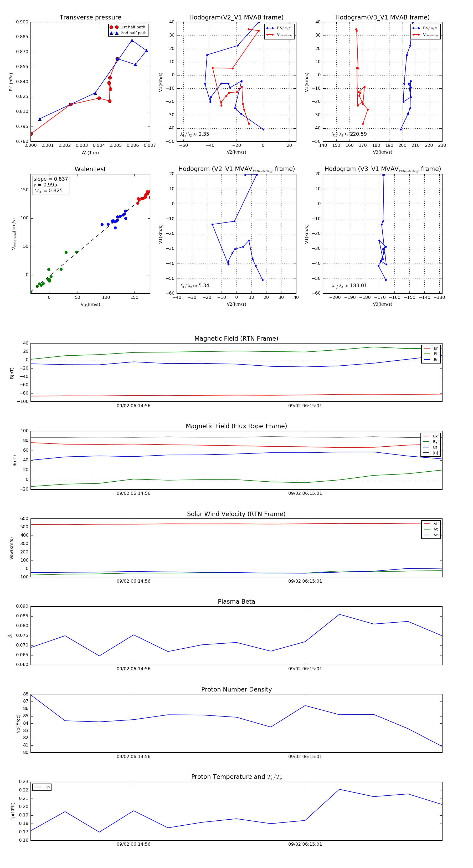Image resolution: width=473 pixels, height=868 pixels.
Task: Click the eigenvalue ratio 183.01 annotation
Action: click(349, 286)
